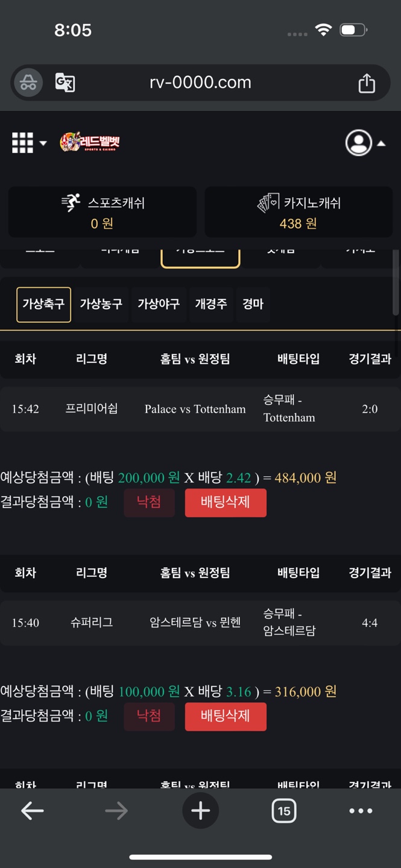Go back with the browser back arrow
Screen dimensions: 401x868
[x=33, y=811]
